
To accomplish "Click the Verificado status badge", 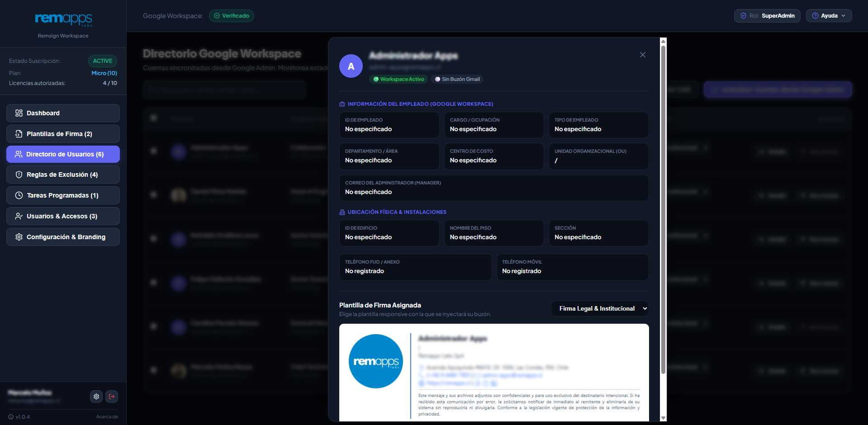I will point(232,16).
